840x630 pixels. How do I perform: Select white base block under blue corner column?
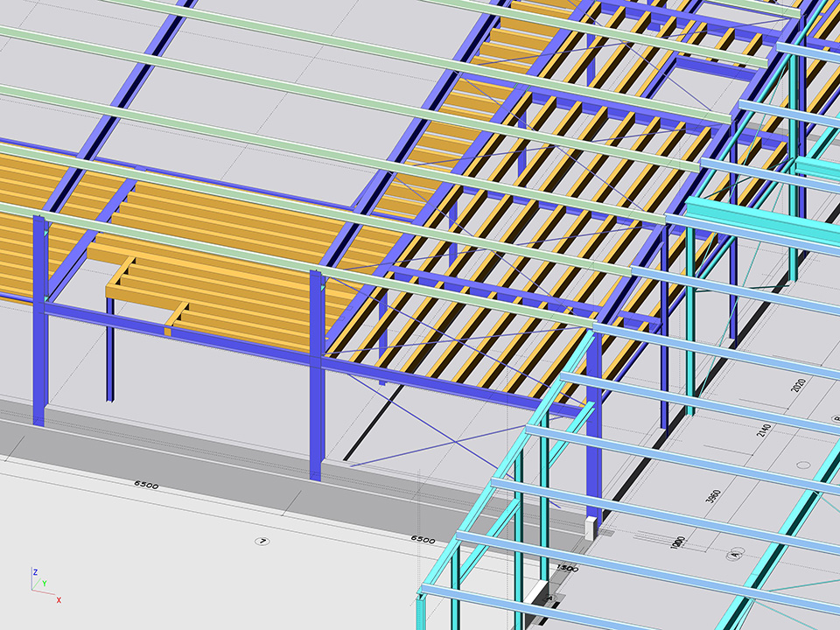[589, 527]
